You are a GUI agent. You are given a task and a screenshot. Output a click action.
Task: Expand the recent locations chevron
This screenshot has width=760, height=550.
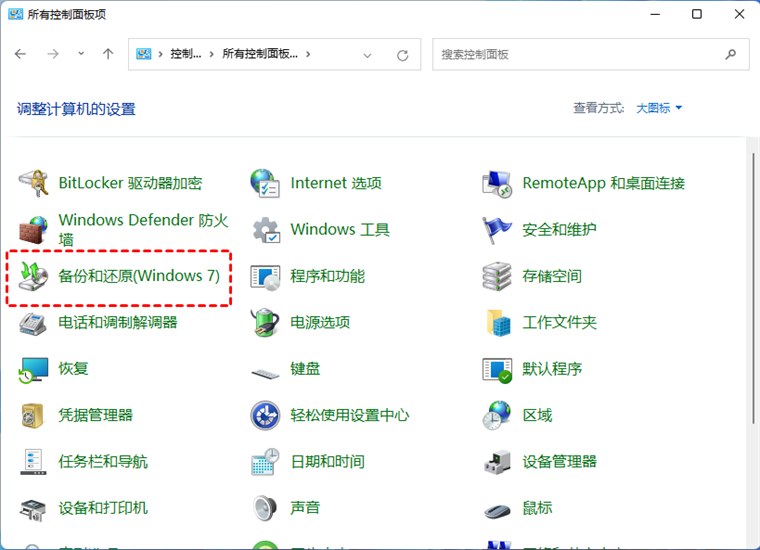81,54
